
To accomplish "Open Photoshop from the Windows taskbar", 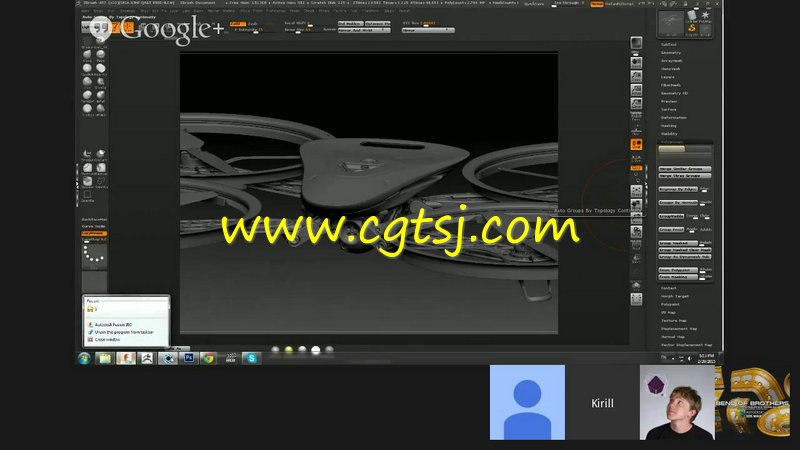I will pyautogui.click(x=188, y=358).
